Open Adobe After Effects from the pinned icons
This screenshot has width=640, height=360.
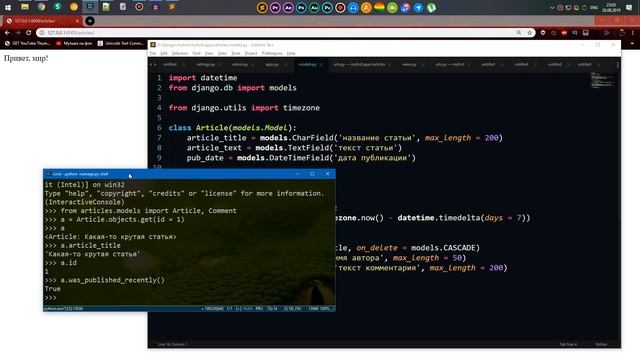288,7
